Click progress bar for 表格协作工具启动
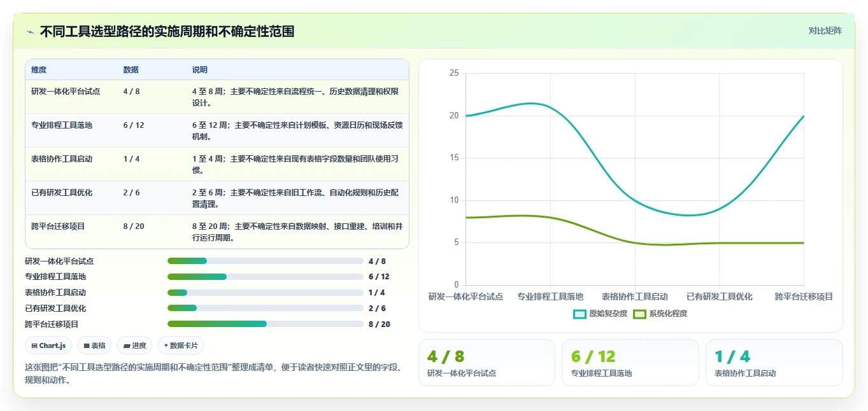This screenshot has height=411, width=868. pos(265,293)
